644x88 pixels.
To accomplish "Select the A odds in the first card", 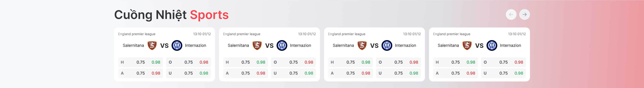I will [x=140, y=73].
